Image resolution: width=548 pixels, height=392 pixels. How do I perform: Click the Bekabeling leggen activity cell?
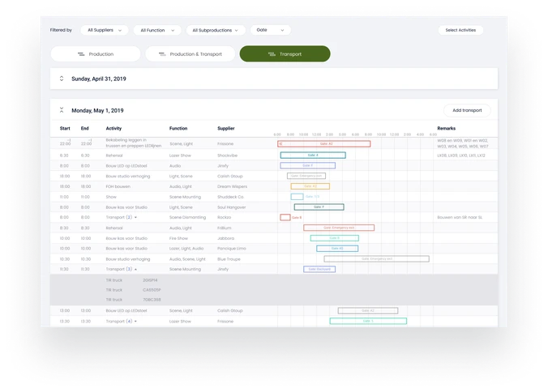(x=134, y=143)
